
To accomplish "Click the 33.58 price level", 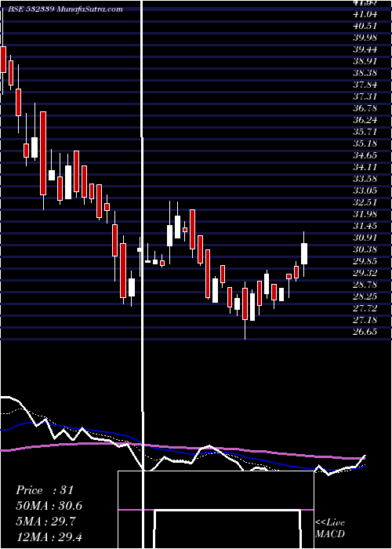I will 365,179.
